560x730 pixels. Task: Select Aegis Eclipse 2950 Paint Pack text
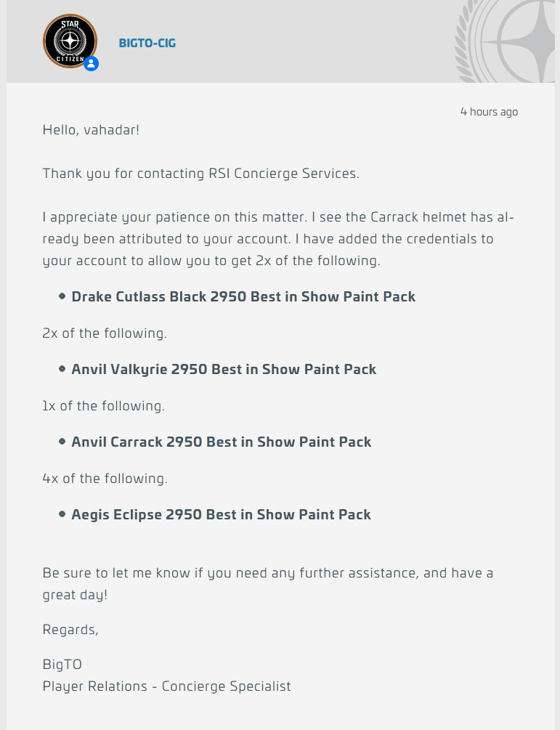coord(221,514)
